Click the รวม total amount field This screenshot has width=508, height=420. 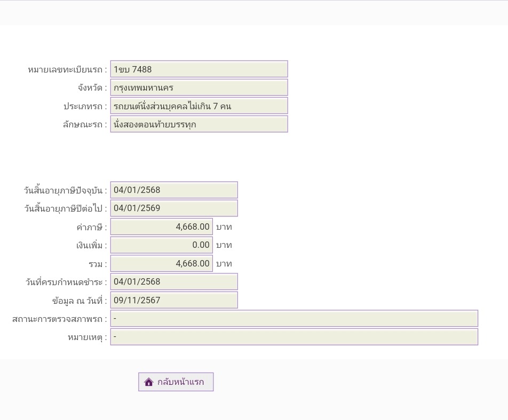pos(162,263)
